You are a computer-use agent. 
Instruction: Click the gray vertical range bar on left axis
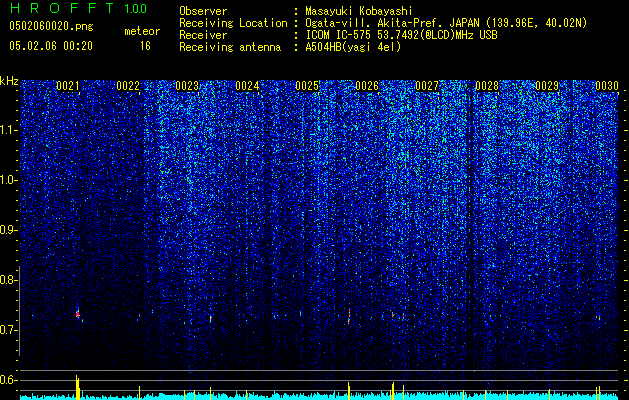[x=19, y=311]
